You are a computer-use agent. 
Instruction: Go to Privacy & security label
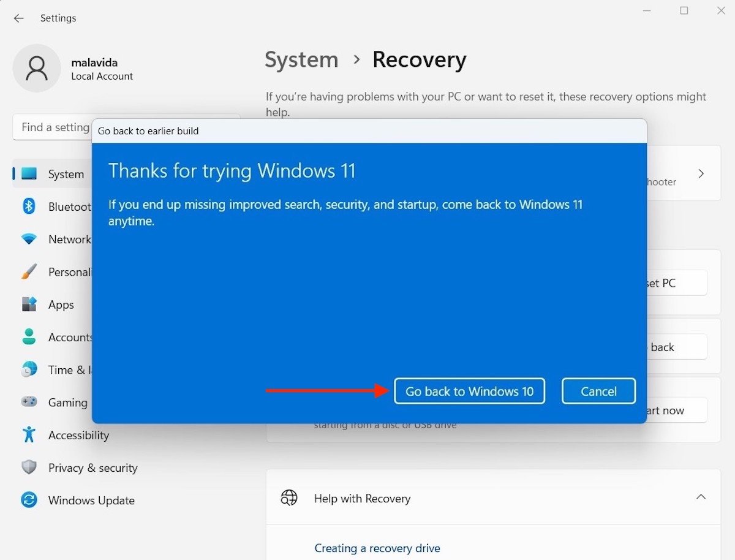click(x=93, y=467)
